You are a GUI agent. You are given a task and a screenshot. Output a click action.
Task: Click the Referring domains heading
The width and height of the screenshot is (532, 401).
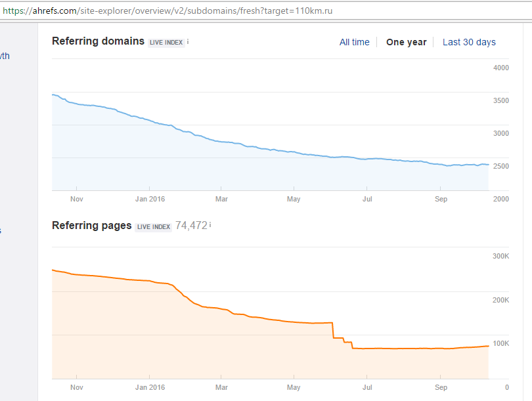pyautogui.click(x=98, y=41)
